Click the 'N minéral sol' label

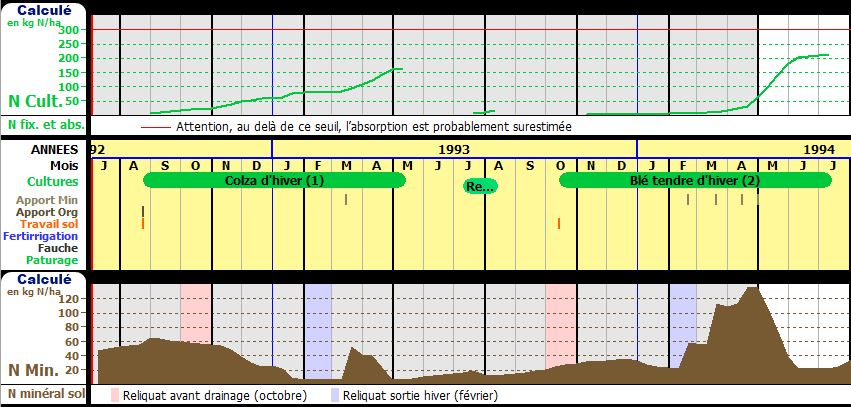click(x=46, y=393)
